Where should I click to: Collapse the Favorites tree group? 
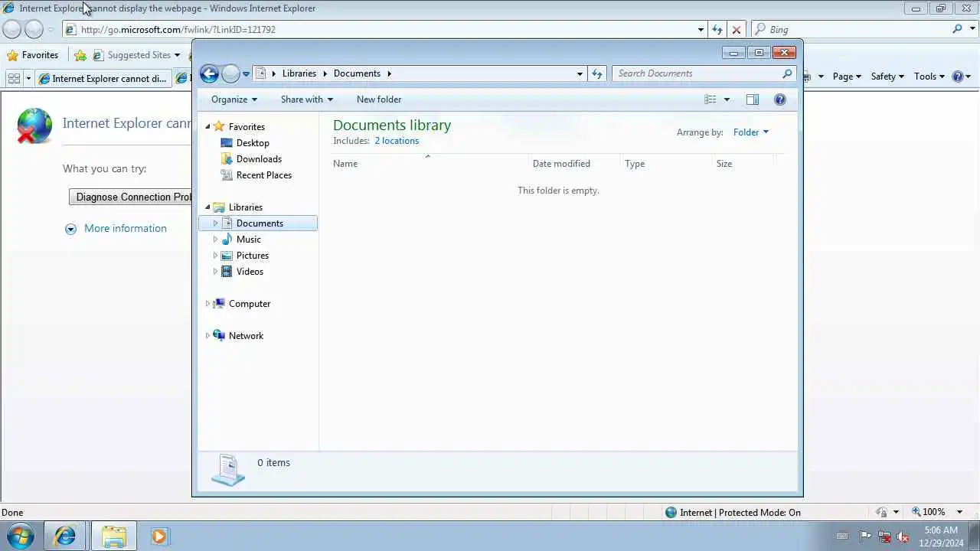coord(207,127)
